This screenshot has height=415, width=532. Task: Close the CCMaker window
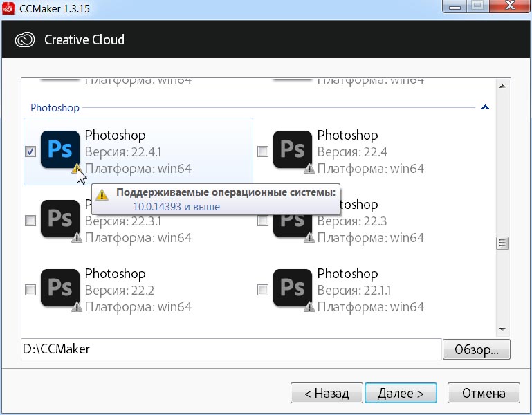click(x=510, y=6)
